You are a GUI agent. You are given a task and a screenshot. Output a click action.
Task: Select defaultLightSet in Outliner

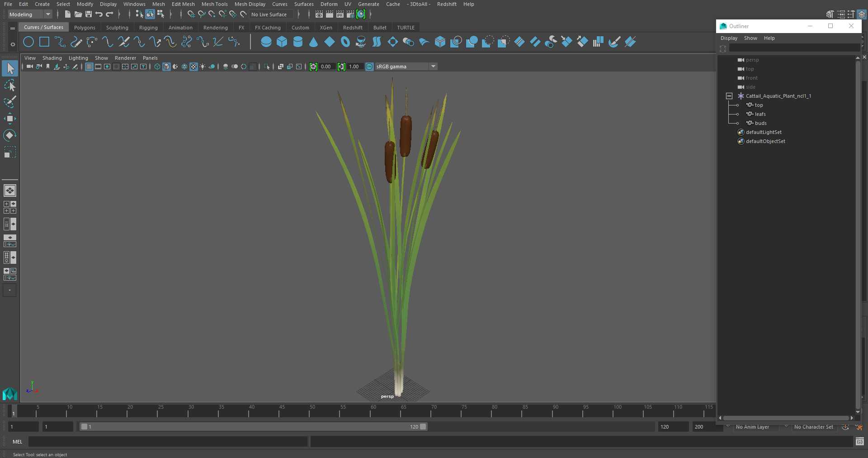point(764,132)
